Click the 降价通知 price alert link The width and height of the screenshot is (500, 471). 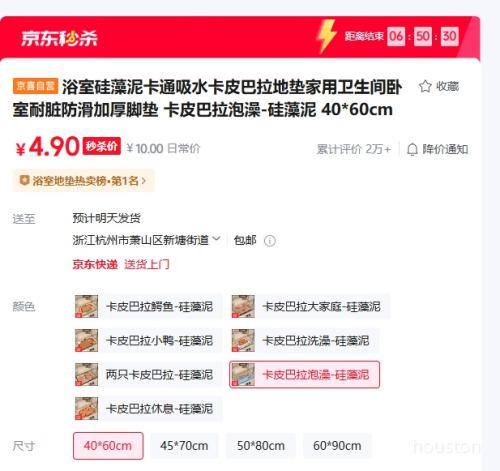point(445,149)
